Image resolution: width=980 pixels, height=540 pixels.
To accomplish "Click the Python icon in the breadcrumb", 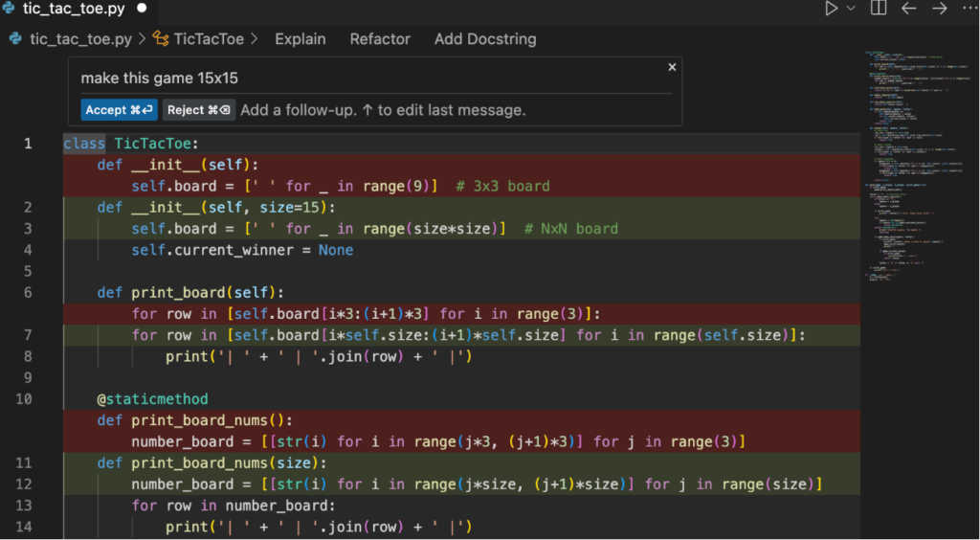I will coord(15,39).
